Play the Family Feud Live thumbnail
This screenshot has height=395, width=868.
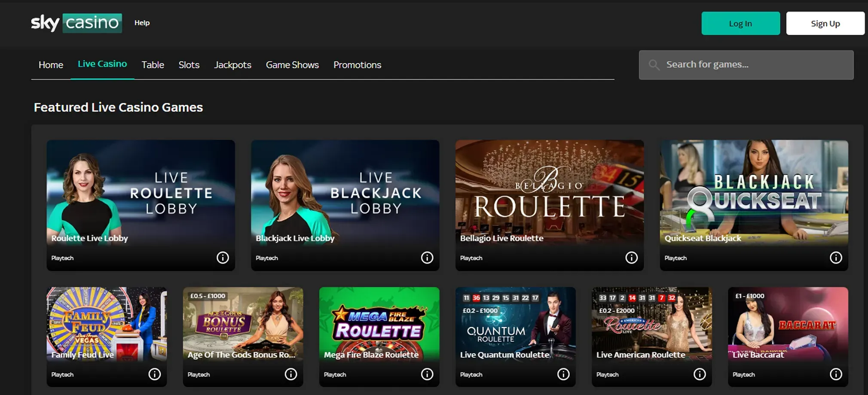click(x=107, y=324)
